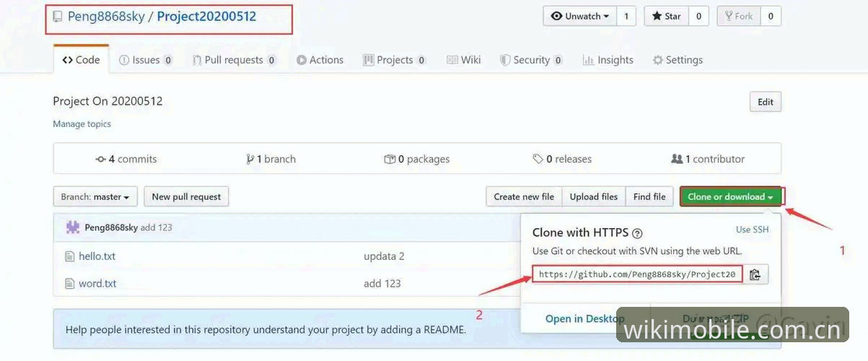Screen dimensions: 868x361
Task: Open the Pull requests tab
Action: (x=234, y=60)
